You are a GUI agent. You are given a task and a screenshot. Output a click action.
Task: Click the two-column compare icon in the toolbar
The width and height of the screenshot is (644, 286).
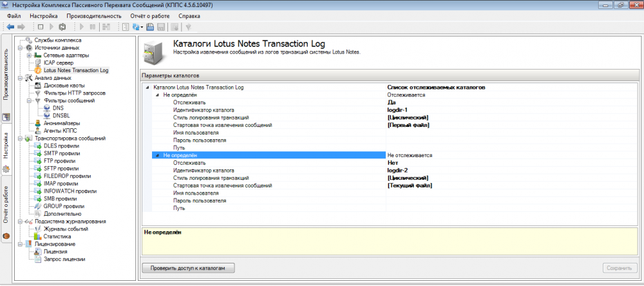[x=106, y=26]
